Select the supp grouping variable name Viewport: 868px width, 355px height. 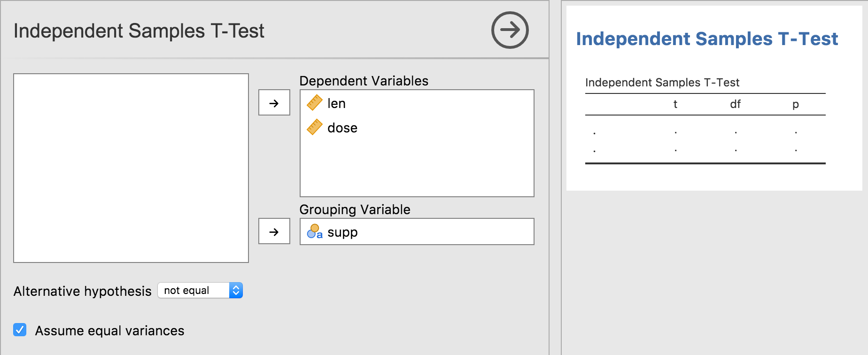342,232
